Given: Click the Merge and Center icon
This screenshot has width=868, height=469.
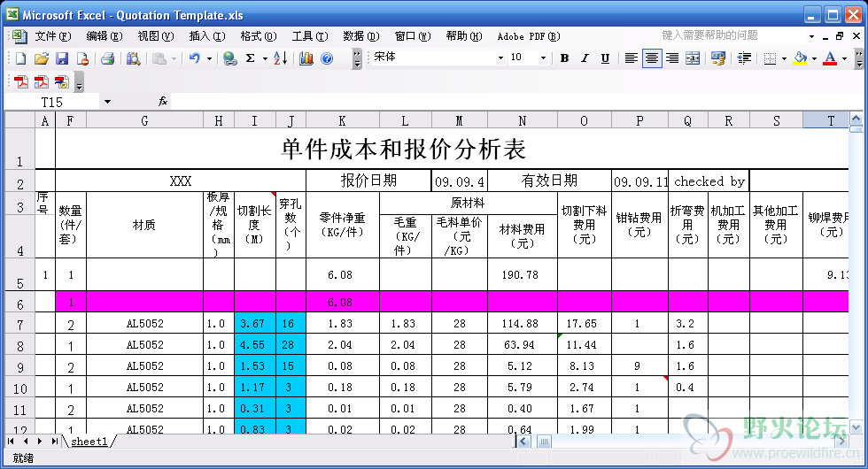Looking at the screenshot, I should (693, 58).
